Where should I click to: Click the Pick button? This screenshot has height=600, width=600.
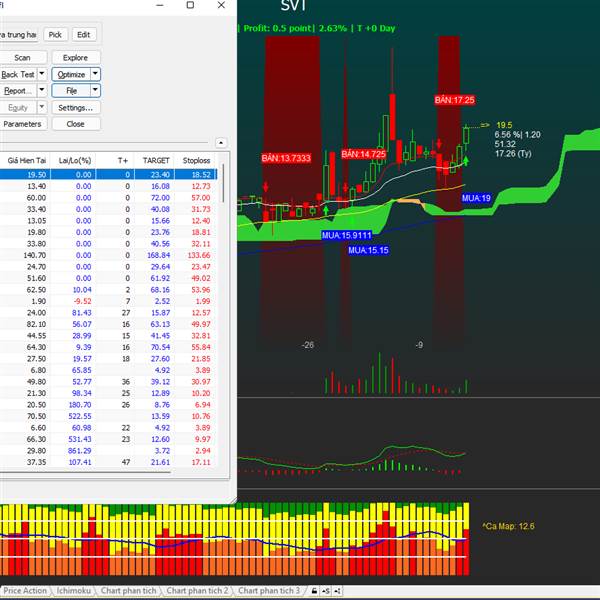(55, 34)
